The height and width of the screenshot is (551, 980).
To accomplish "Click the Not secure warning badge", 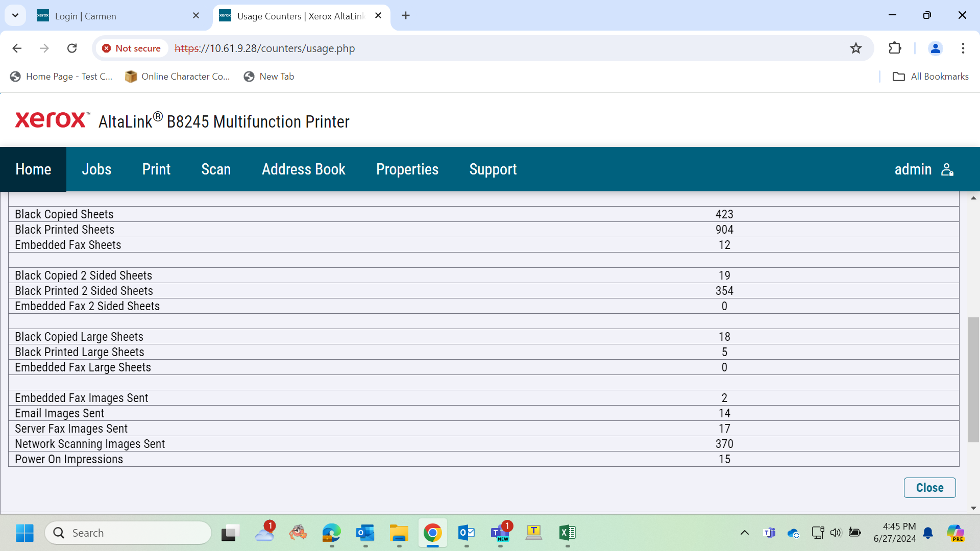I will [x=132, y=48].
